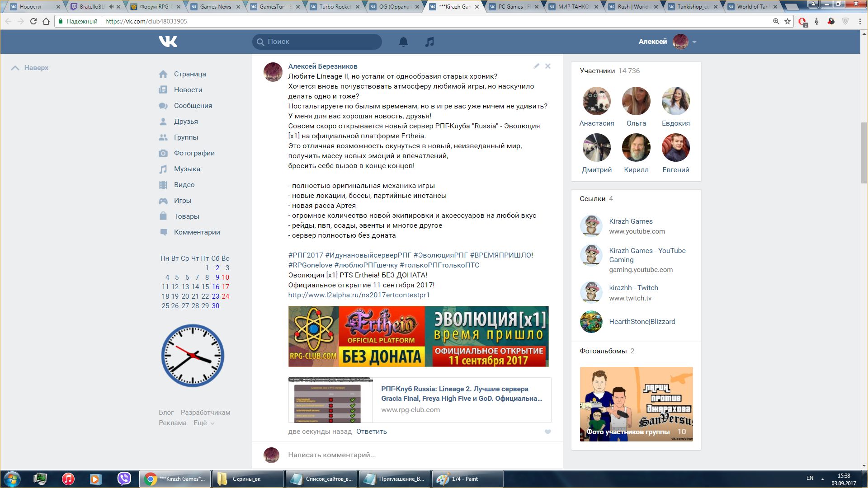
Task: Click page vertical scrollbar
Action: point(864,154)
